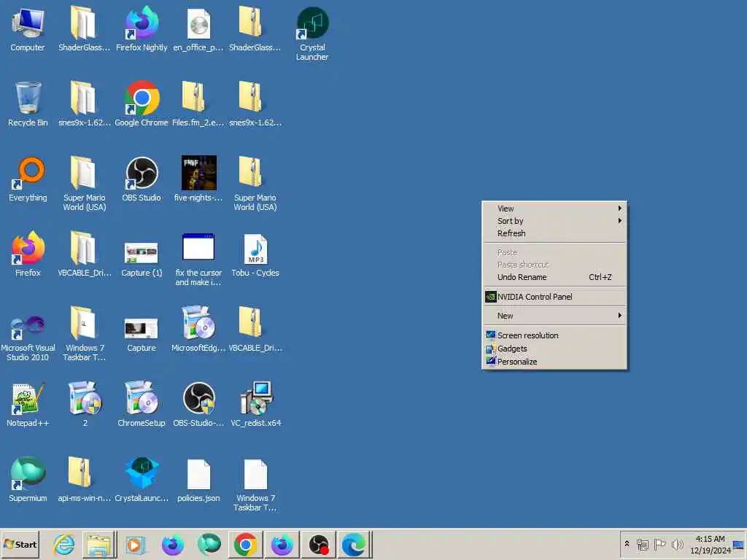This screenshot has width=747, height=560.
Task: Show hidden tray icons
Action: pyautogui.click(x=627, y=544)
